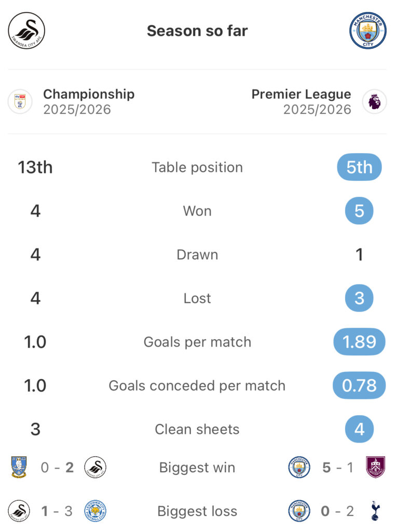The width and height of the screenshot is (396, 532).
Task: Tap Leicester City crest in Biggest loss
Action: tap(95, 511)
